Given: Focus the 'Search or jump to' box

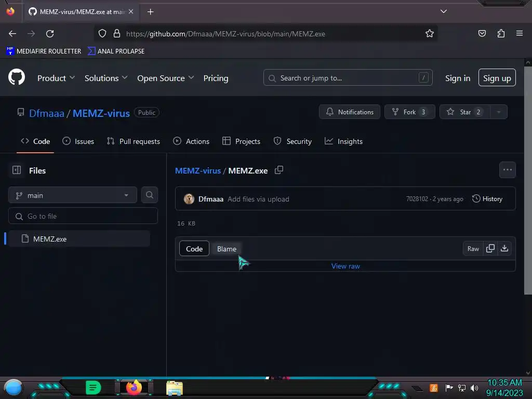Looking at the screenshot, I should coord(348,78).
